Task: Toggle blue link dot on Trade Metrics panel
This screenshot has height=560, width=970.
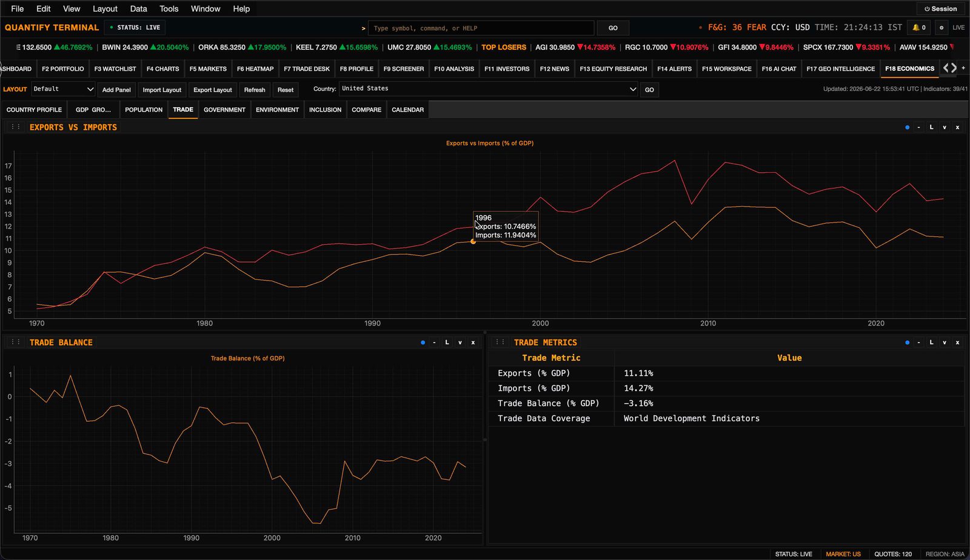Action: [907, 342]
